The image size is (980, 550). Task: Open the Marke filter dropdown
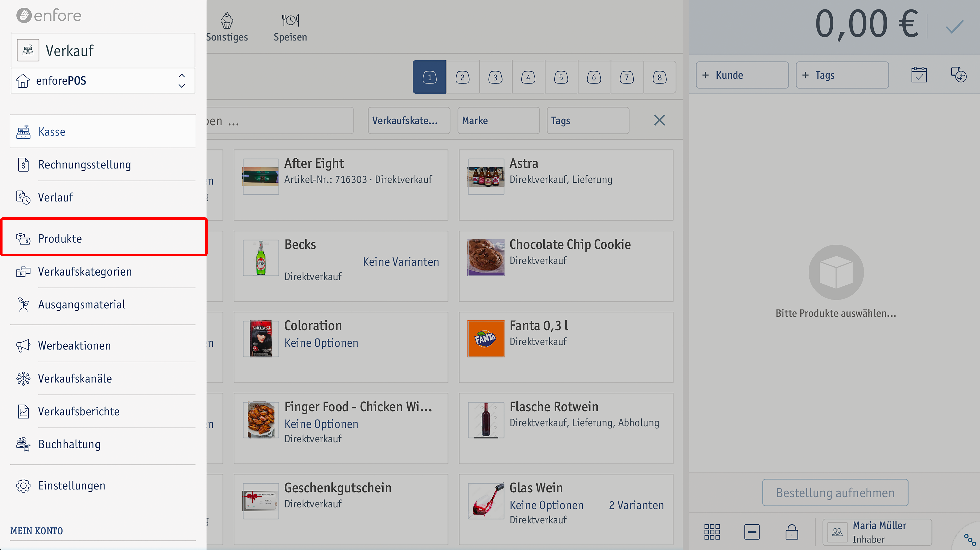(498, 121)
